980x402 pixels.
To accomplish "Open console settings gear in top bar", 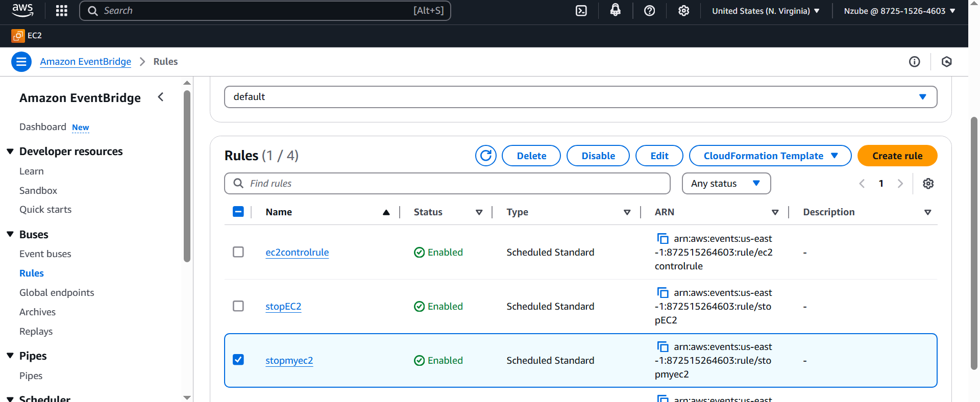I will pos(684,11).
